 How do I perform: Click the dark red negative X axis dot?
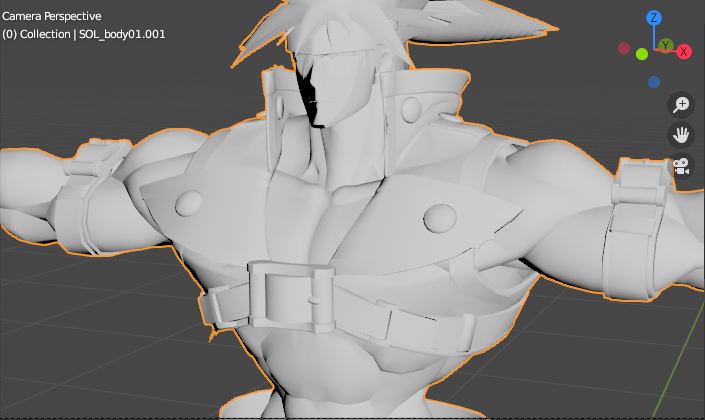pos(624,48)
